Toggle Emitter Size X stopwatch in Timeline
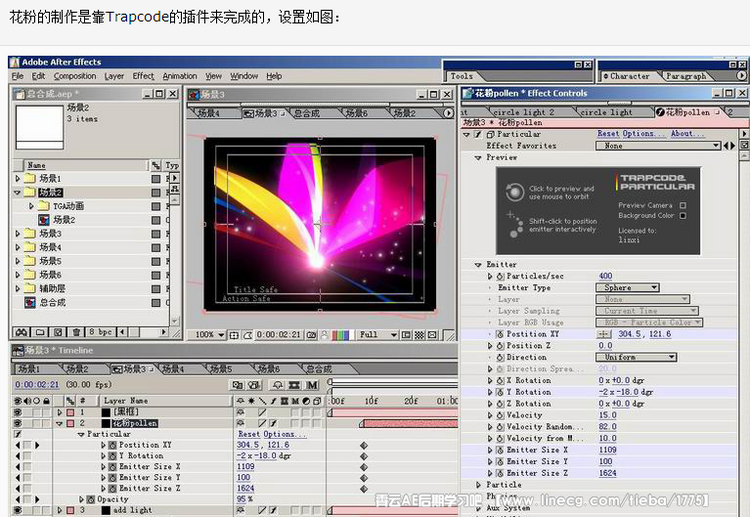The height and width of the screenshot is (517, 750). (x=112, y=467)
